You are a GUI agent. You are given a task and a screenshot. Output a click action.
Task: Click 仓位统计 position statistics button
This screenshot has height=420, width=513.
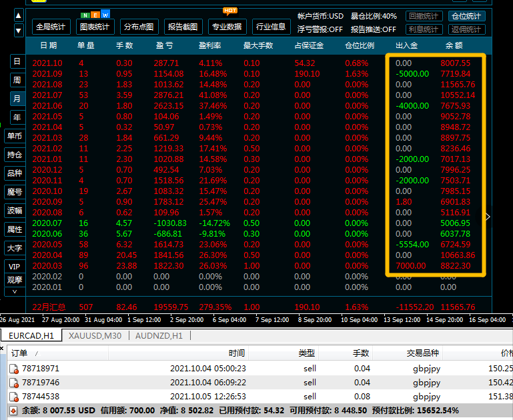point(466,16)
